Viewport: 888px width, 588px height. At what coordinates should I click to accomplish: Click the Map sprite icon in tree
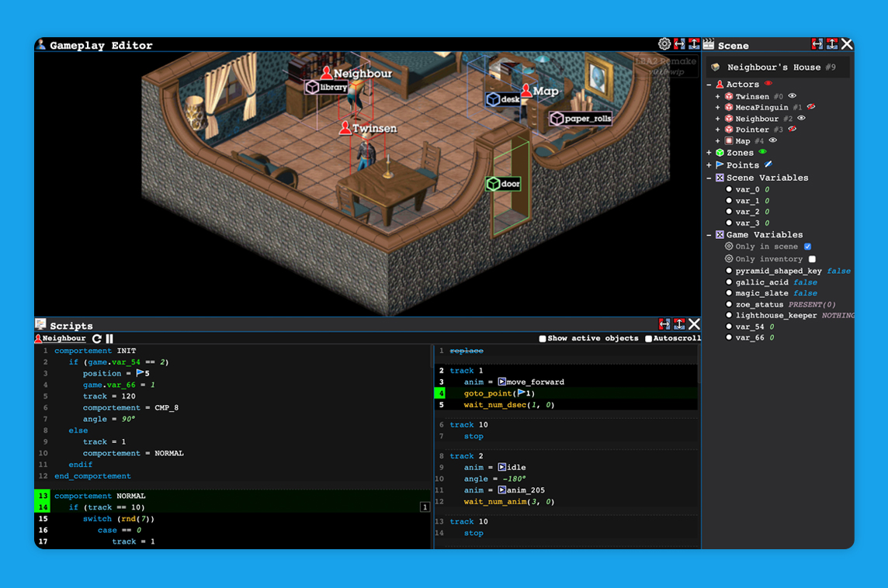(729, 140)
